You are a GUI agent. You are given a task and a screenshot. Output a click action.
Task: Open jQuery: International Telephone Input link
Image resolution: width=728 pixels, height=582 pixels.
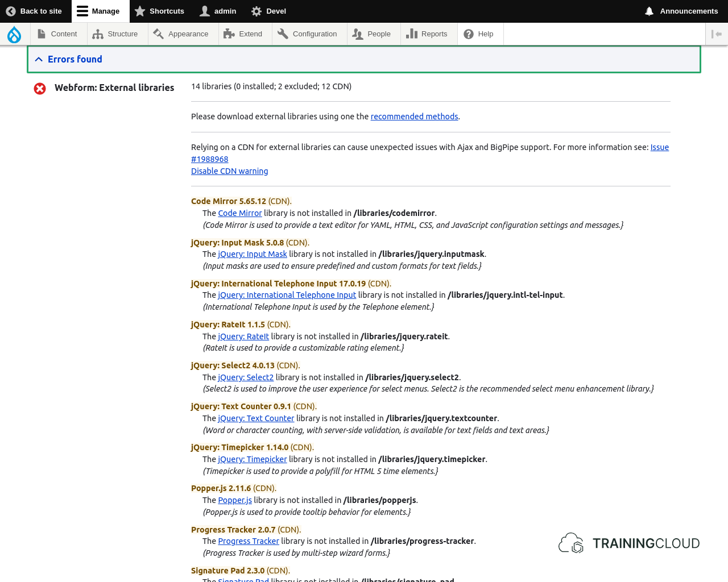click(x=287, y=295)
